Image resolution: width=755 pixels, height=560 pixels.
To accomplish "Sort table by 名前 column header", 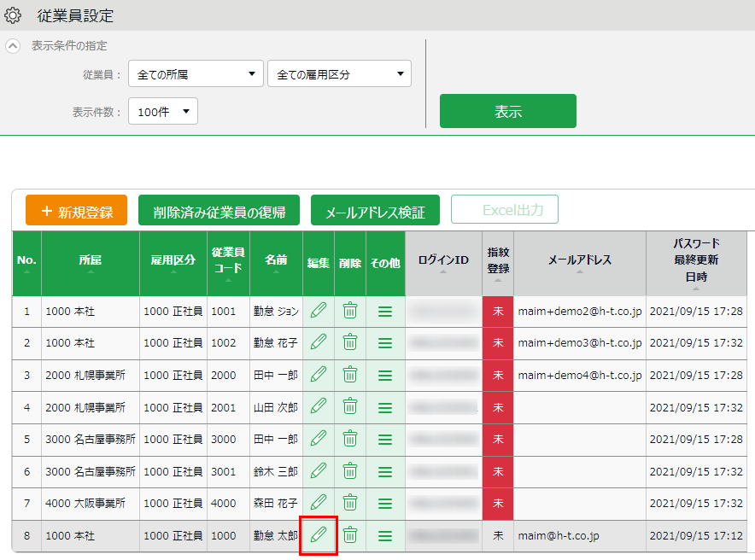I will 276,263.
